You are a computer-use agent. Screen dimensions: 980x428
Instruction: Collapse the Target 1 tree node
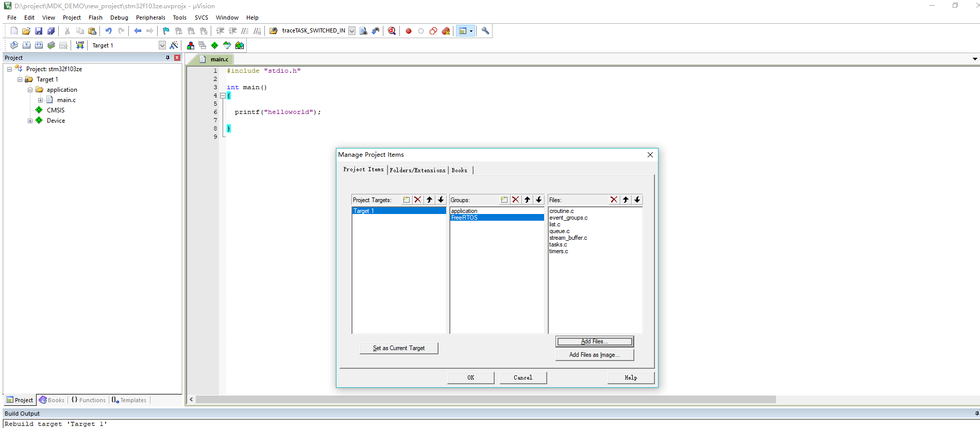(20, 79)
